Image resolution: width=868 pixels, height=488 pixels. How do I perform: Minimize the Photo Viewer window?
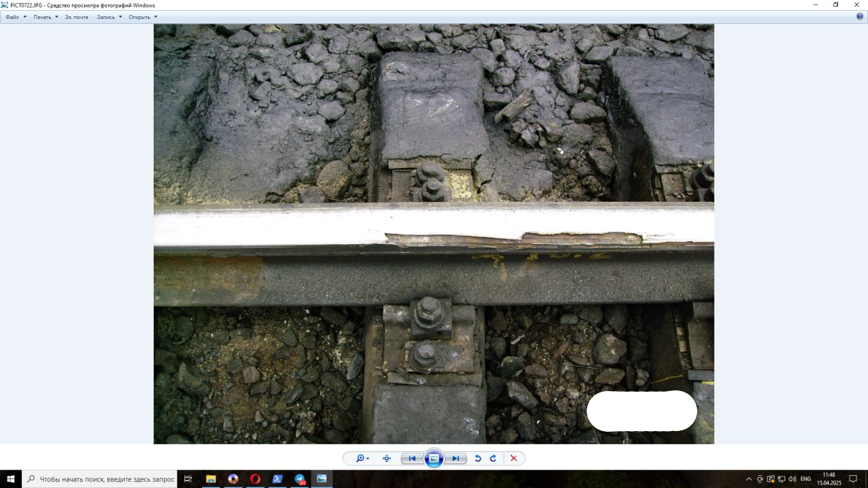pos(816,5)
